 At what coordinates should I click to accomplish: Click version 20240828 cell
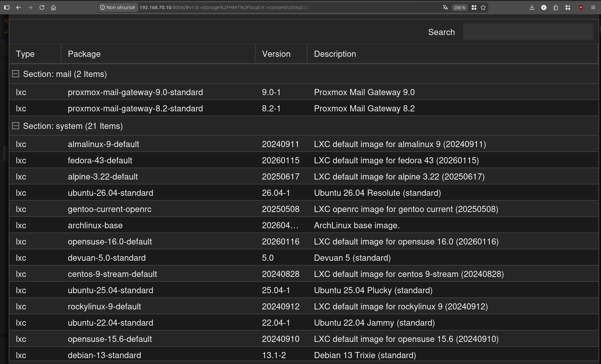[x=281, y=274]
